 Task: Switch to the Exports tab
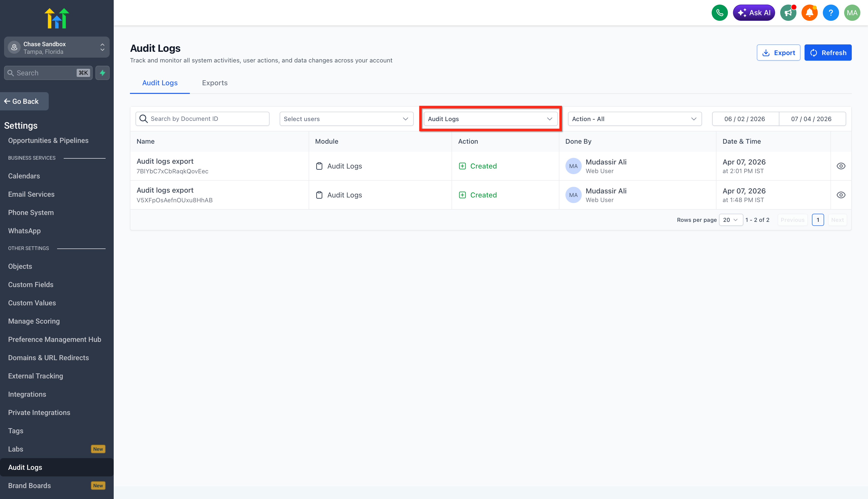(x=214, y=83)
